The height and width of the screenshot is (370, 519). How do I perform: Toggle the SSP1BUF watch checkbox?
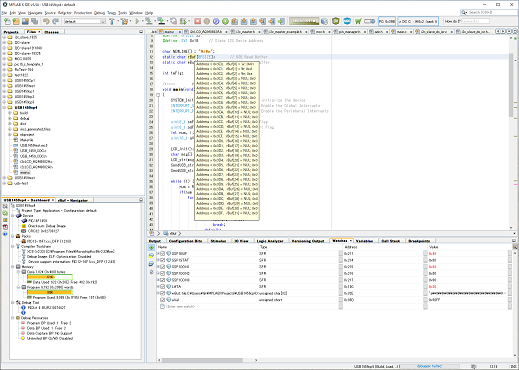pos(163,254)
